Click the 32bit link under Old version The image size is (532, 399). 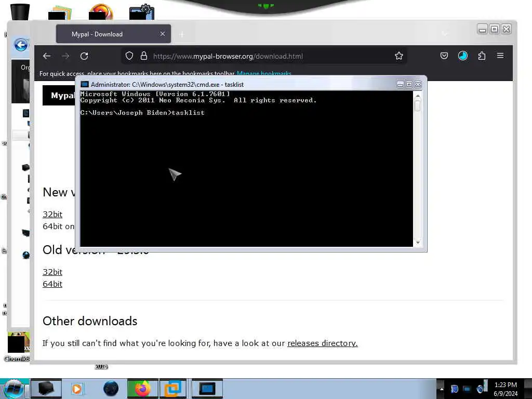coord(52,272)
